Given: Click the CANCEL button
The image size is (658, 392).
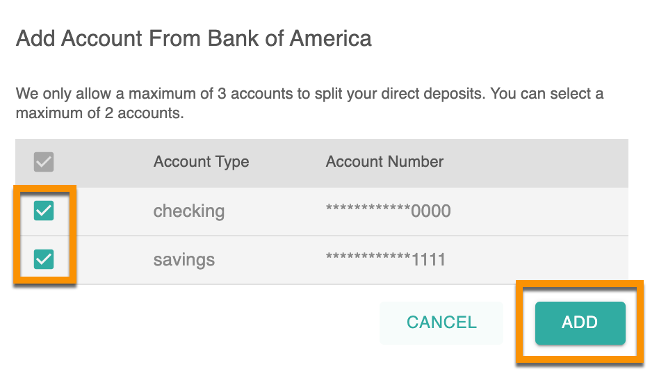Looking at the screenshot, I should click(441, 323).
